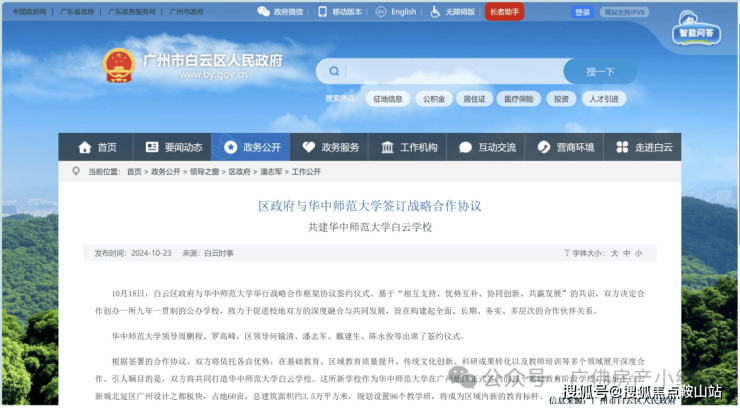Click the 政府微信 WeChat icon
Screen dimensions: 740x408
263,12
